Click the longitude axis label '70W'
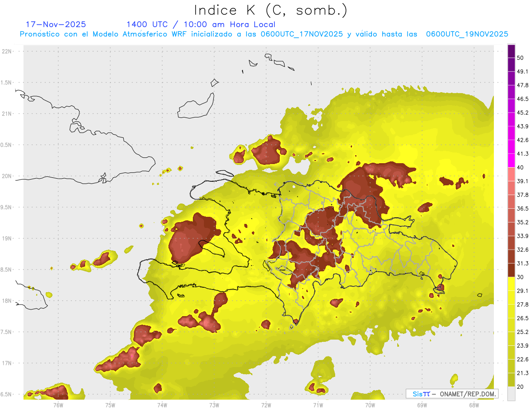532x411 pixels. [370, 405]
